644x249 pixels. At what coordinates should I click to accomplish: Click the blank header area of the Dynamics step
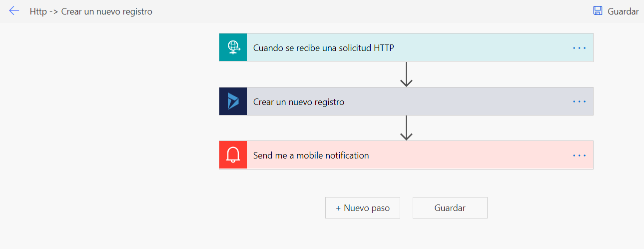pyautogui.click(x=450, y=101)
